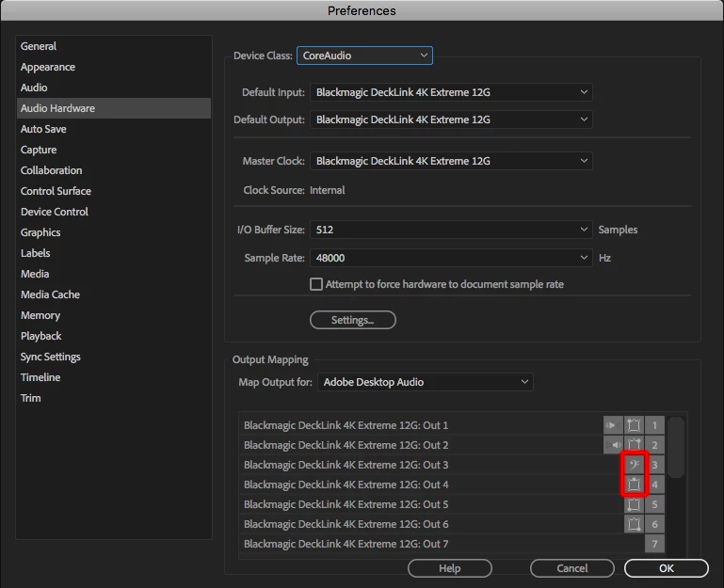724x588 pixels.
Task: Open the Default Input dropdown
Action: pos(451,92)
